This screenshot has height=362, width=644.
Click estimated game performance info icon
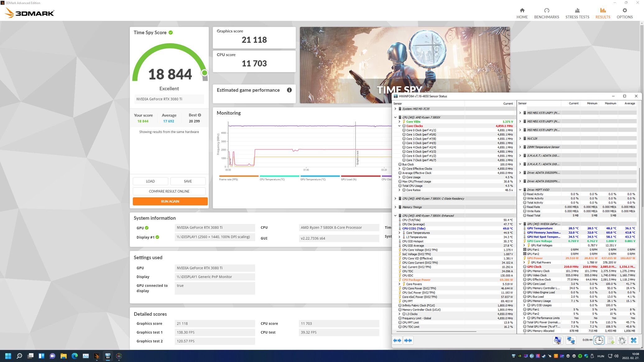click(289, 90)
